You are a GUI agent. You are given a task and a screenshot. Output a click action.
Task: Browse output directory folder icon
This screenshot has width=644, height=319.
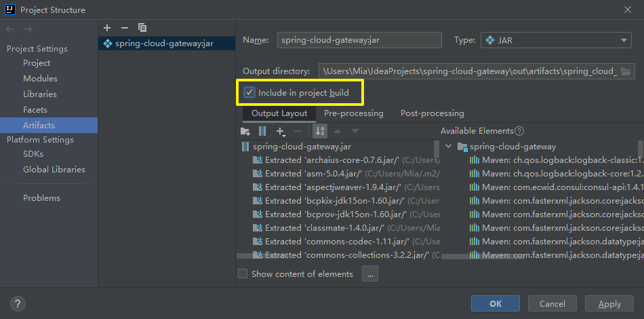pos(626,71)
